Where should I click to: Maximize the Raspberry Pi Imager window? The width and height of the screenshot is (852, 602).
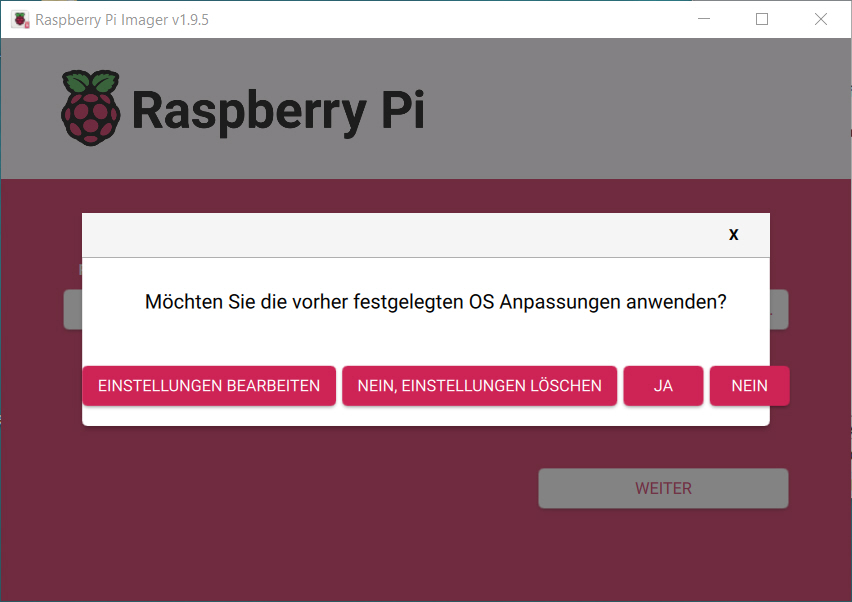[x=762, y=19]
